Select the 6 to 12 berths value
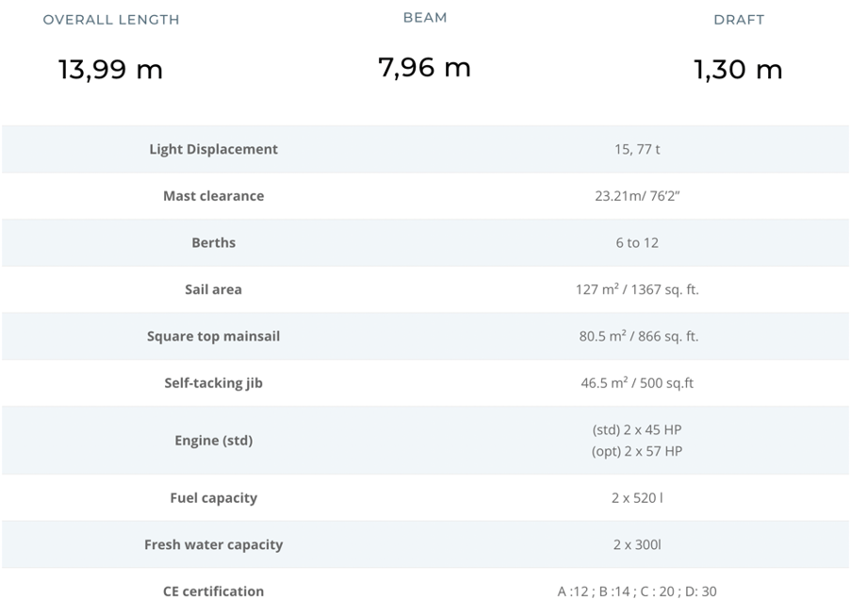Viewport: 852px width, 616px height. 637,243
